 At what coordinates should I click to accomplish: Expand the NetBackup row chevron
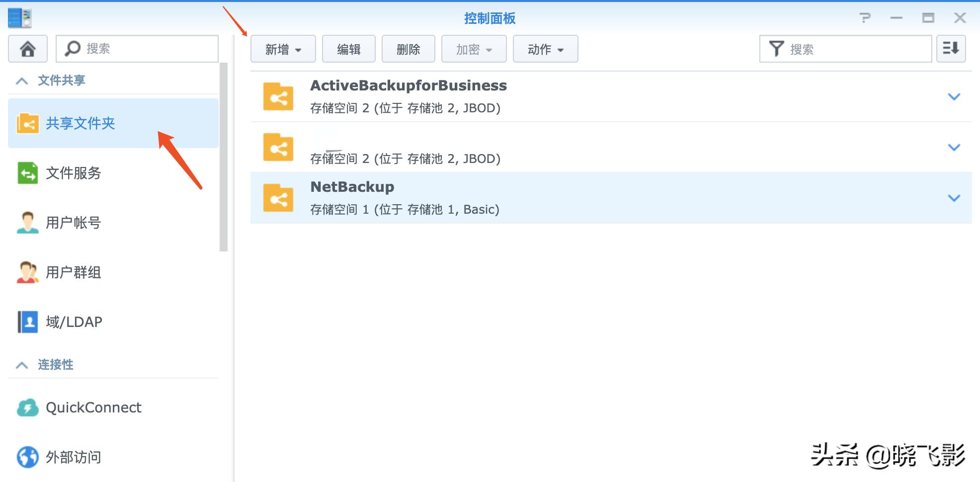pos(954,197)
